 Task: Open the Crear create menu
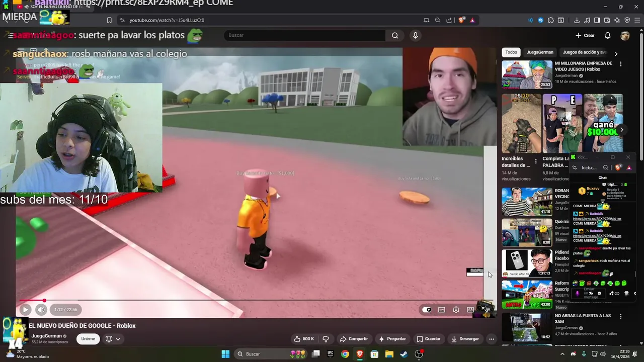[585, 36]
